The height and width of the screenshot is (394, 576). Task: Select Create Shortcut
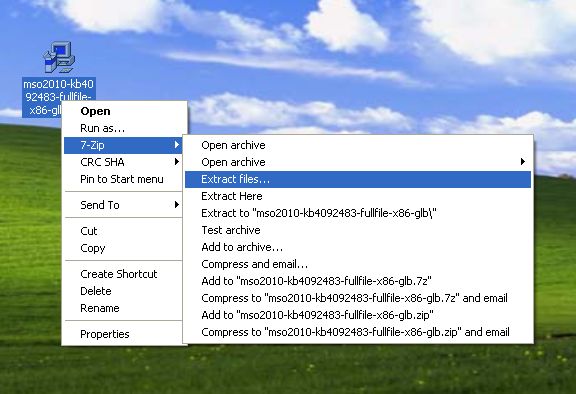(x=123, y=274)
